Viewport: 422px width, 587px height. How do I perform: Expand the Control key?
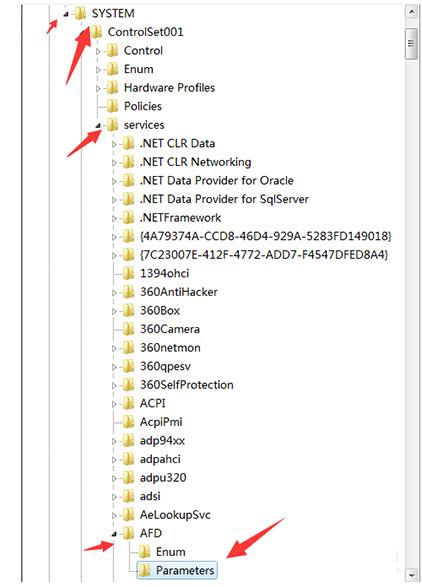tap(98, 51)
